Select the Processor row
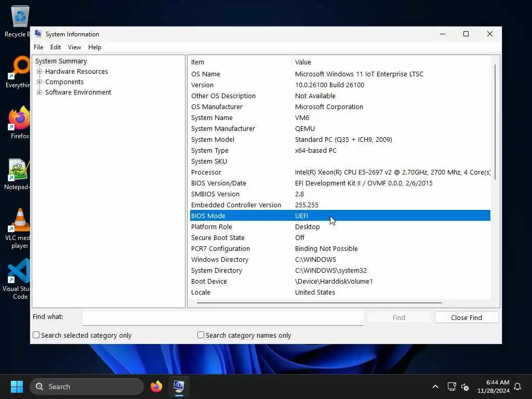 340,172
